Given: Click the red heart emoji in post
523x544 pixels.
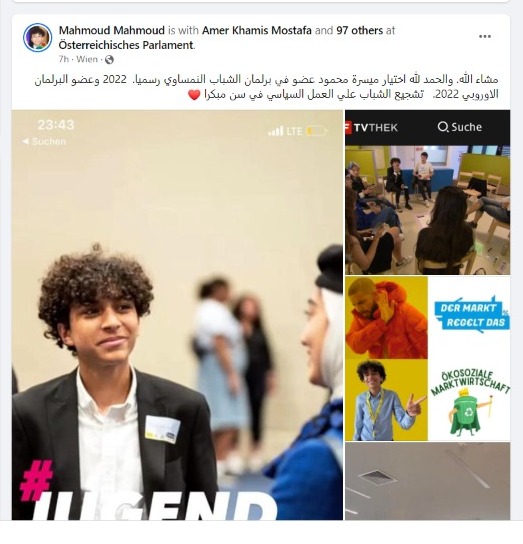Looking at the screenshot, I should pyautogui.click(x=194, y=94).
